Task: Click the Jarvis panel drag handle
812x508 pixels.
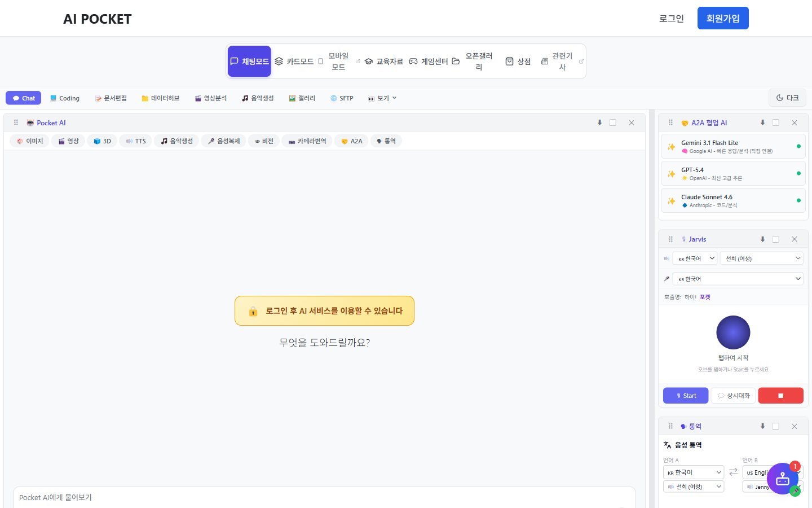Action: pos(670,239)
